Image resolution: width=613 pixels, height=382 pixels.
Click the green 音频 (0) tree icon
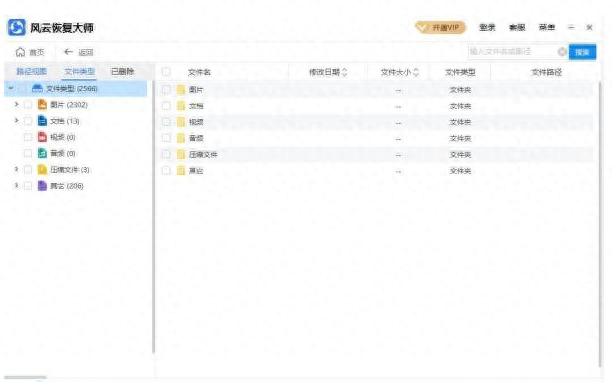(x=42, y=153)
